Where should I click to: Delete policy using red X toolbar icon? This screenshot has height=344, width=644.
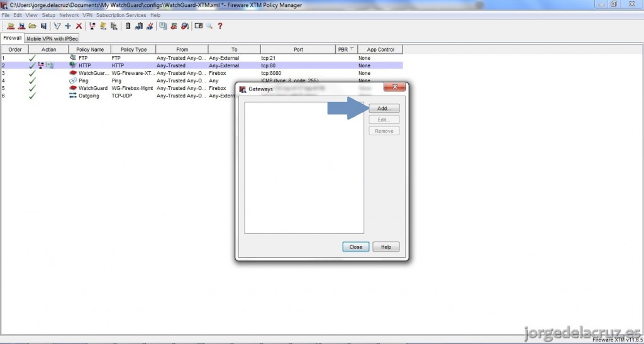click(x=79, y=26)
